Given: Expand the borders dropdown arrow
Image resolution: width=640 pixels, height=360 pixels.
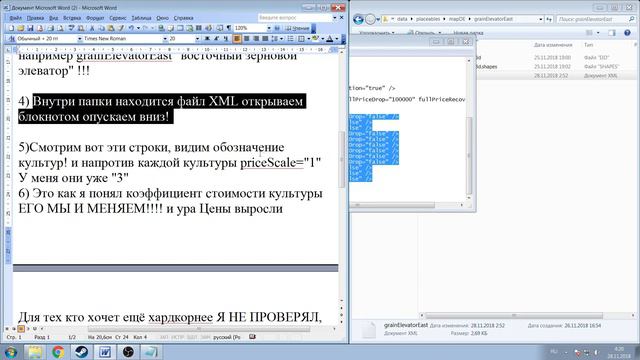Looking at the screenshot, I should click(309, 39).
